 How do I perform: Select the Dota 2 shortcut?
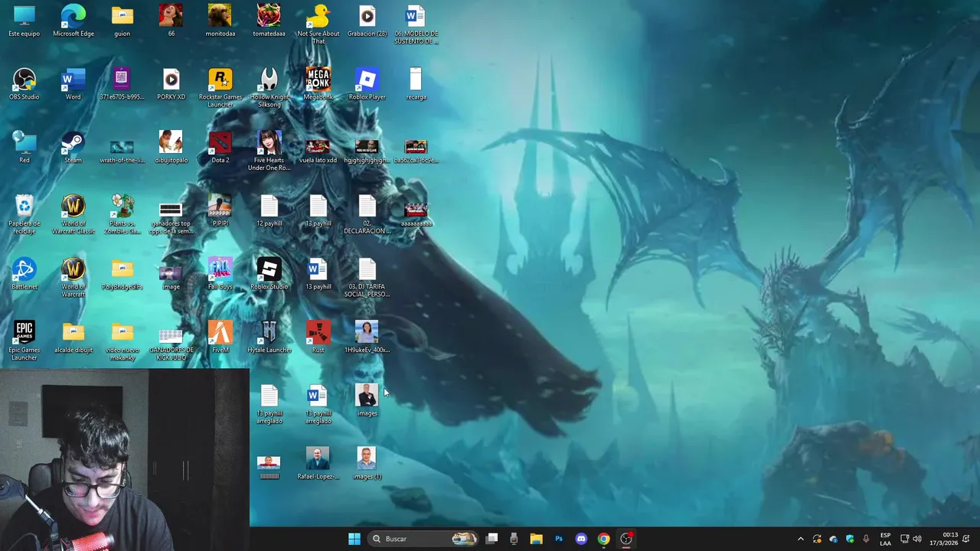[x=220, y=148]
